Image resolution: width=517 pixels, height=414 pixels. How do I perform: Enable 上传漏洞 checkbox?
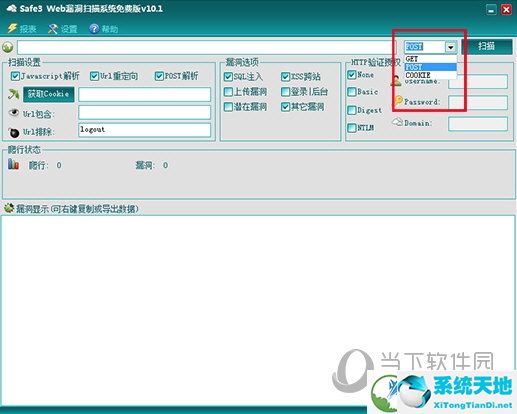pyautogui.click(x=228, y=92)
